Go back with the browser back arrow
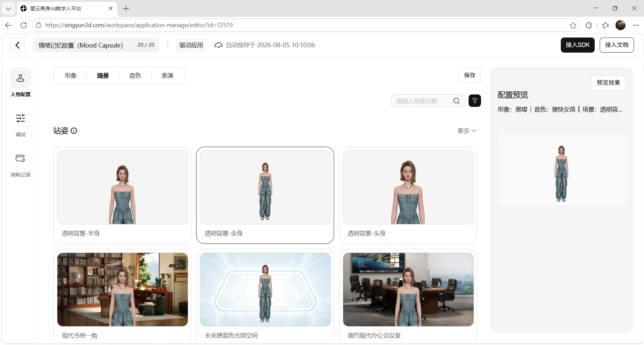Image resolution: width=644 pixels, height=345 pixels. (9, 25)
